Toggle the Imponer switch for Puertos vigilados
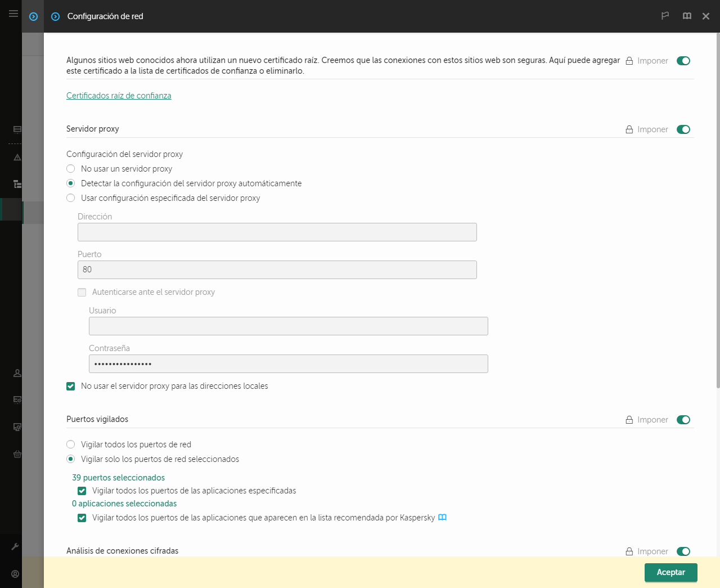Image resolution: width=720 pixels, height=588 pixels. (683, 419)
